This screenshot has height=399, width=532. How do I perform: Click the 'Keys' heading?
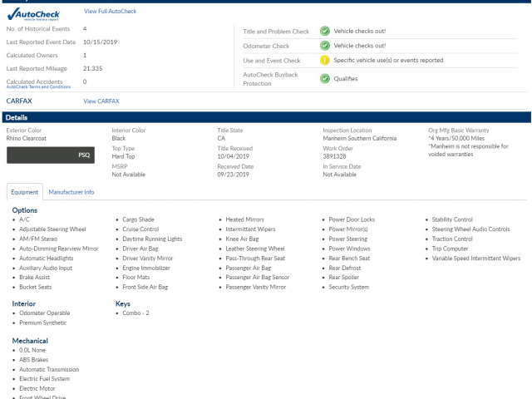click(x=123, y=304)
